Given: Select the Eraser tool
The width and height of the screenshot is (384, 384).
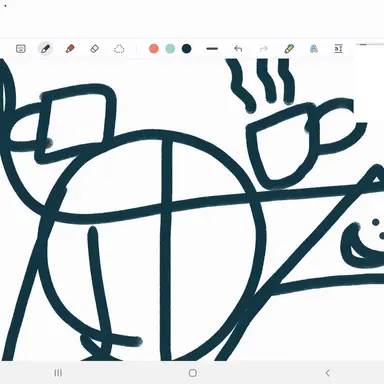Looking at the screenshot, I should [x=95, y=49].
